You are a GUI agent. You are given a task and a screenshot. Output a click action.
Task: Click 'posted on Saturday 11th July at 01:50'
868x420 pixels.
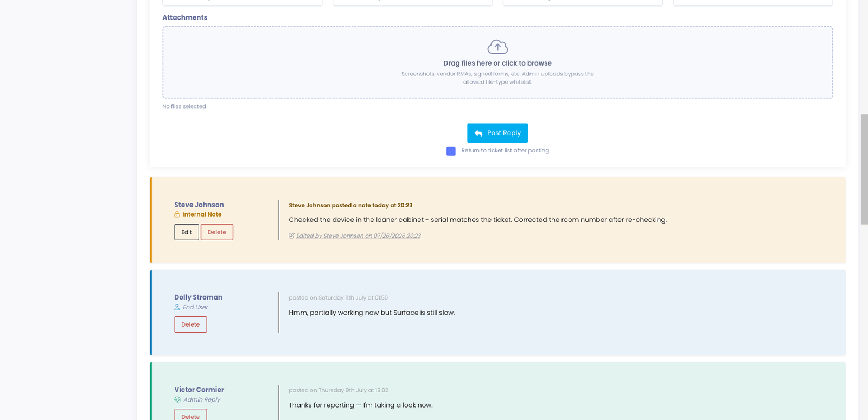338,297
